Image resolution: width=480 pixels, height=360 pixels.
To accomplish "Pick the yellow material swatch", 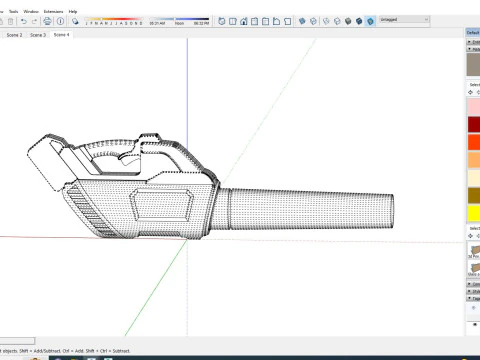I will 474,213.
